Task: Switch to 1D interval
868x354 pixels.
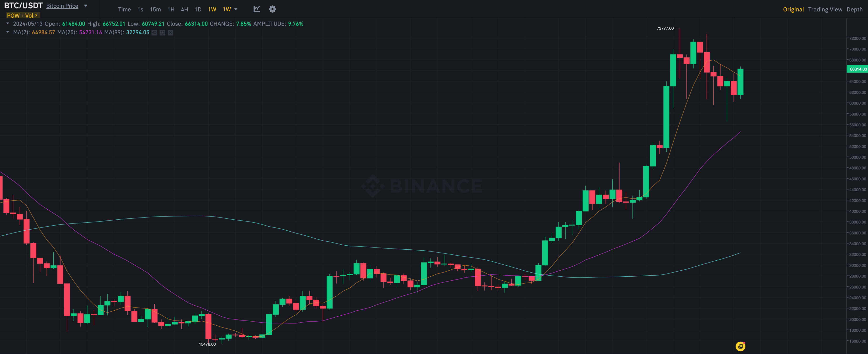Action: pos(198,10)
